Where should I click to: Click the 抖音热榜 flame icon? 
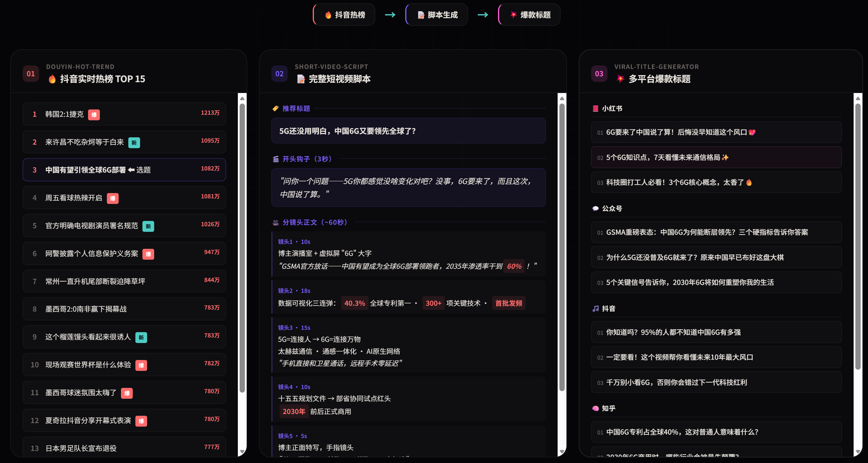click(x=328, y=15)
